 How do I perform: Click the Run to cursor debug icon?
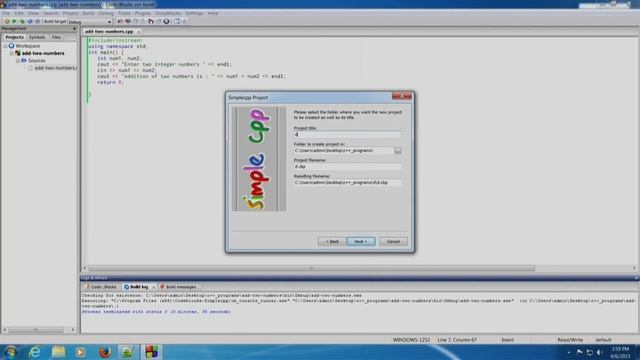click(128, 21)
